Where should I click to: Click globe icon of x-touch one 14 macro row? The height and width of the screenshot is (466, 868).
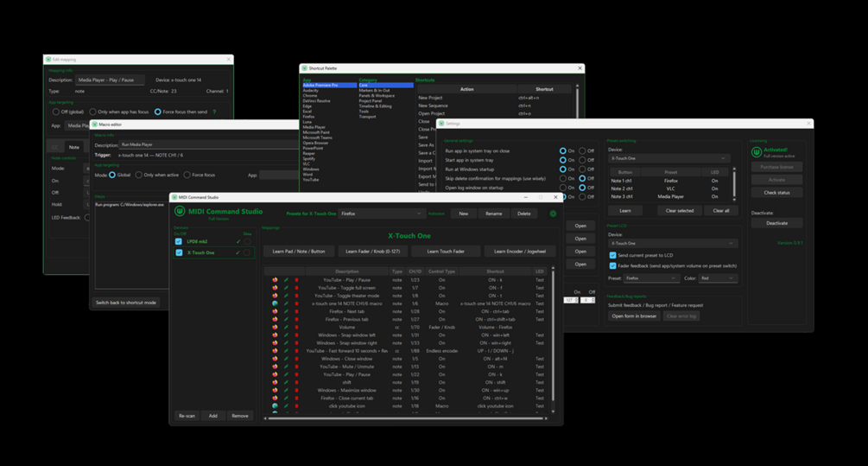276,303
